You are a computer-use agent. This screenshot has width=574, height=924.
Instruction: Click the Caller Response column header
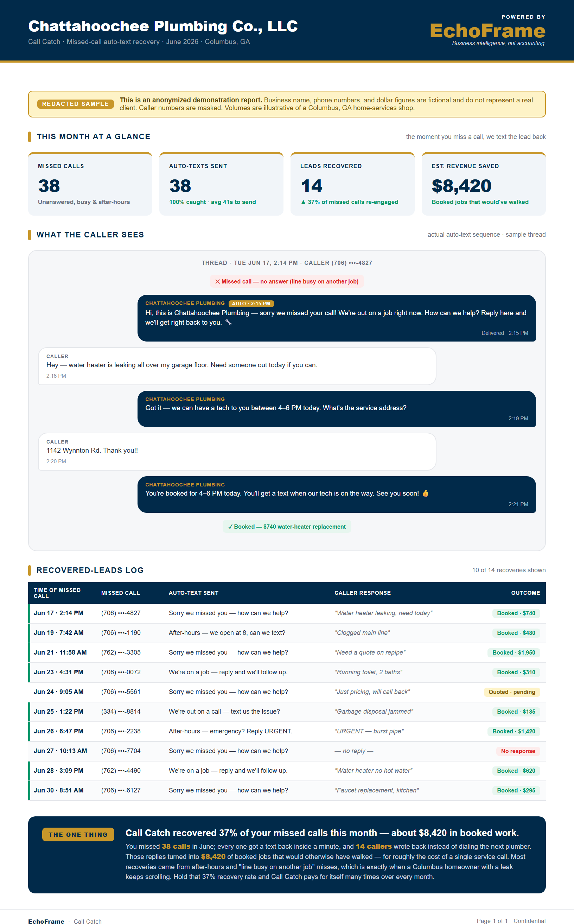point(363,593)
